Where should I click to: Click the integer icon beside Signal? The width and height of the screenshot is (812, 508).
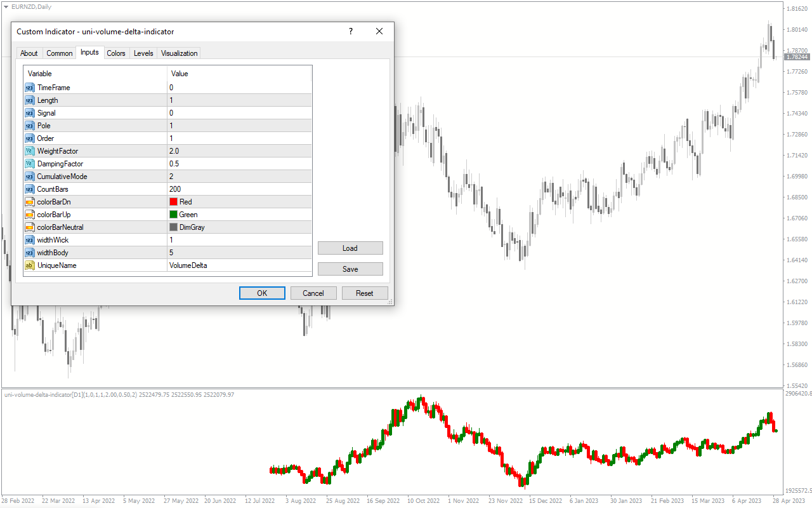[30, 113]
